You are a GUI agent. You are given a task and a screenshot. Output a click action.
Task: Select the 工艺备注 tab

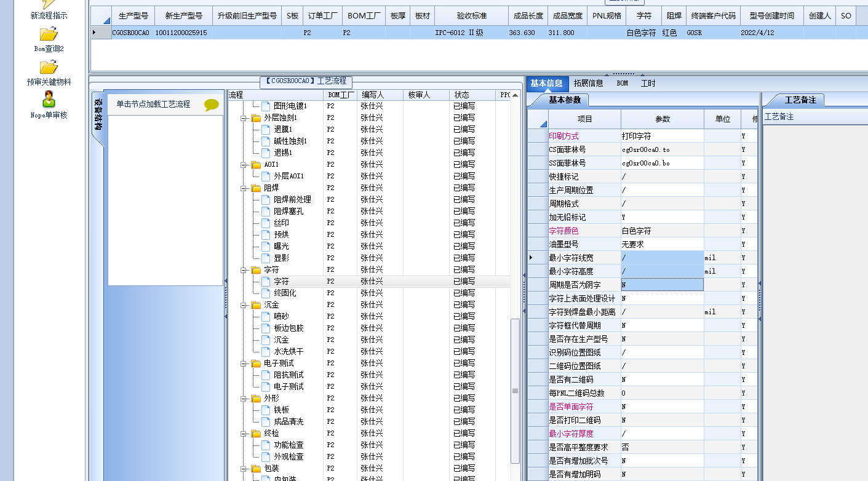(x=800, y=100)
